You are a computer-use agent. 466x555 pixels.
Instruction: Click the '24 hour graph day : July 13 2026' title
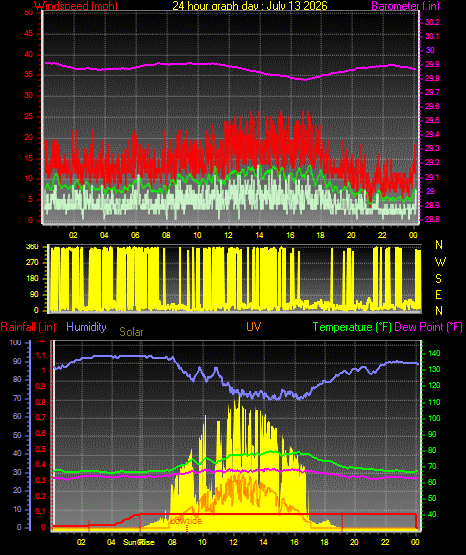(x=250, y=6)
